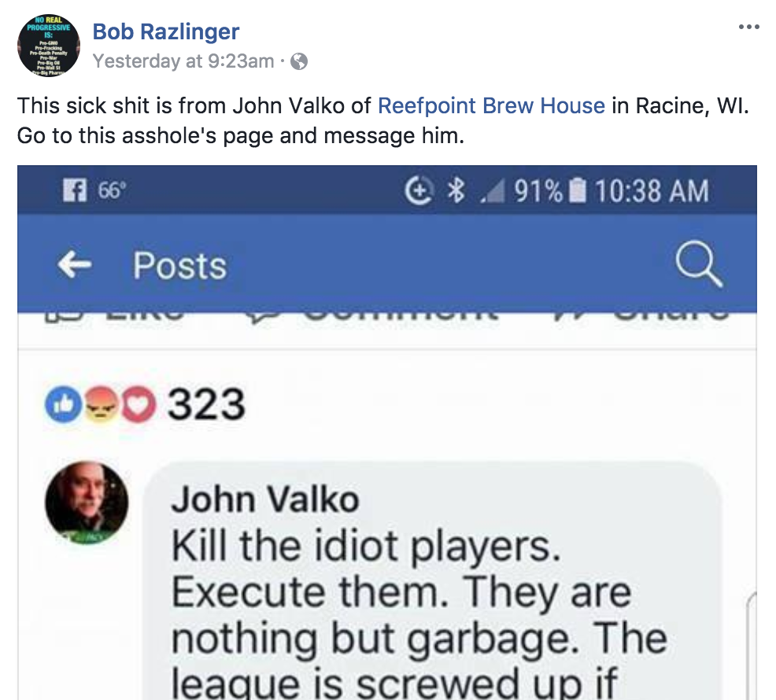Select the Posts header tab
776x700 pixels.
tap(179, 266)
